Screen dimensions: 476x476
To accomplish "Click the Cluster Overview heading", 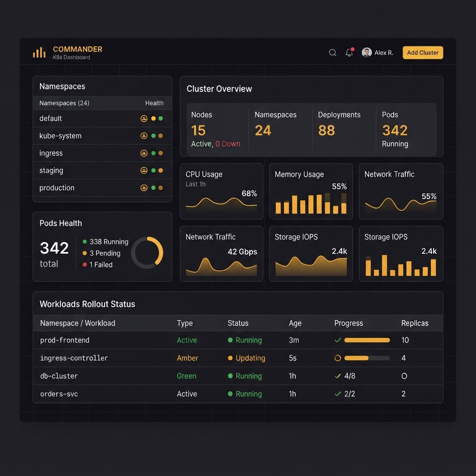I will coord(219,89).
